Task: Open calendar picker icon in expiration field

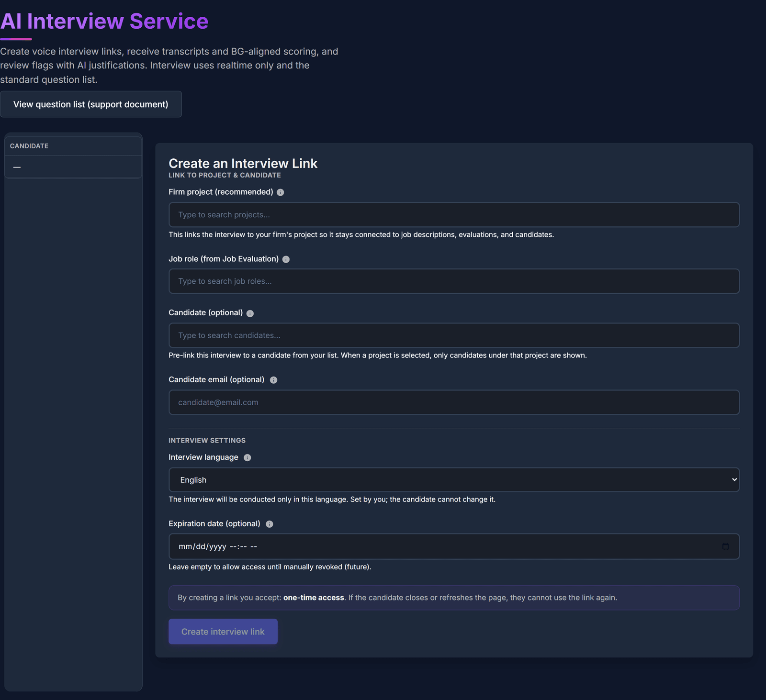Action: pos(725,546)
